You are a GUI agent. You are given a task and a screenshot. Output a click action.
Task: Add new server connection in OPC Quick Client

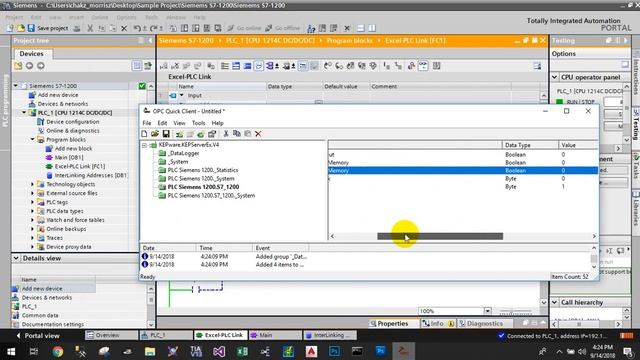(x=179, y=134)
